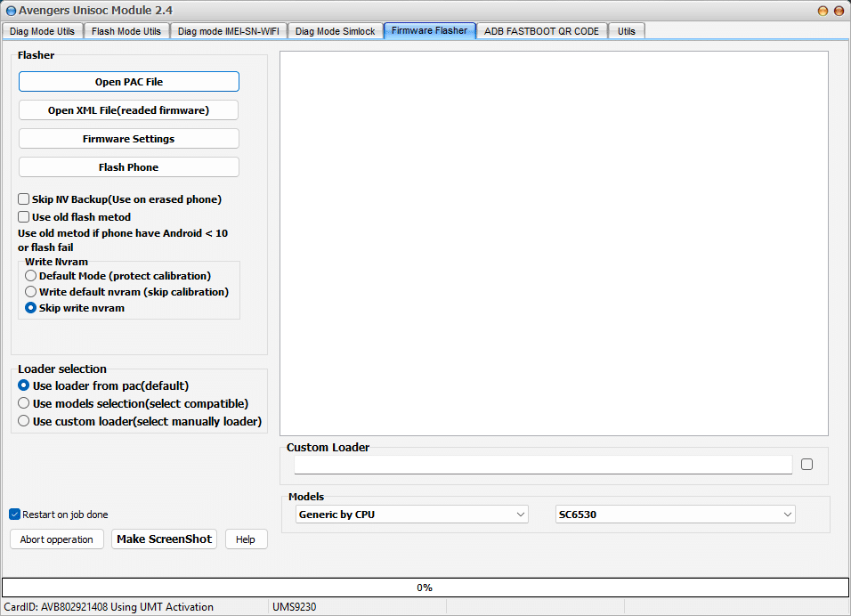Screen dimensions: 851x616
Task: Select the Diag Mode Simlock tab
Action: pyautogui.click(x=335, y=31)
